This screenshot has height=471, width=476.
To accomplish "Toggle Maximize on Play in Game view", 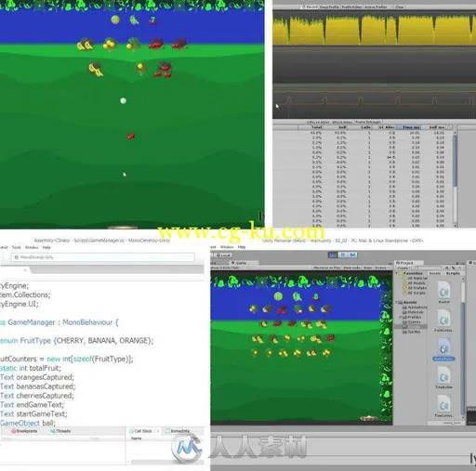I will 327,268.
